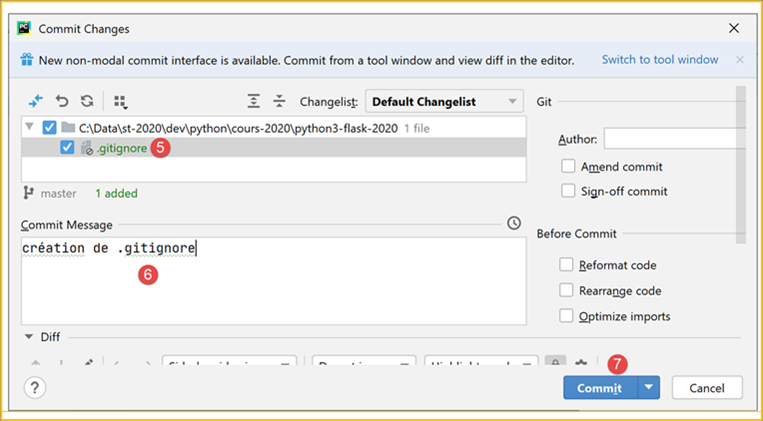The width and height of the screenshot is (763, 421).
Task: Click inside the Commit Message text area
Action: (270, 285)
